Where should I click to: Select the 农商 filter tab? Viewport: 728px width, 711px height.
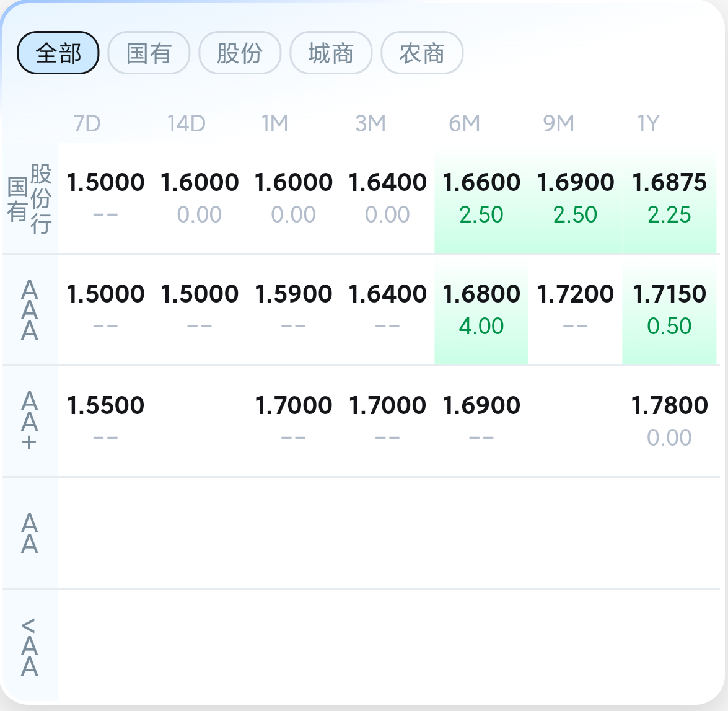pos(422,53)
